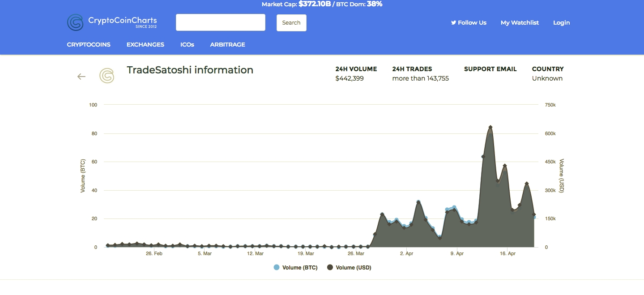Image resolution: width=644 pixels, height=295 pixels.
Task: Open the ARBITRAGE menu item
Action: coord(228,45)
